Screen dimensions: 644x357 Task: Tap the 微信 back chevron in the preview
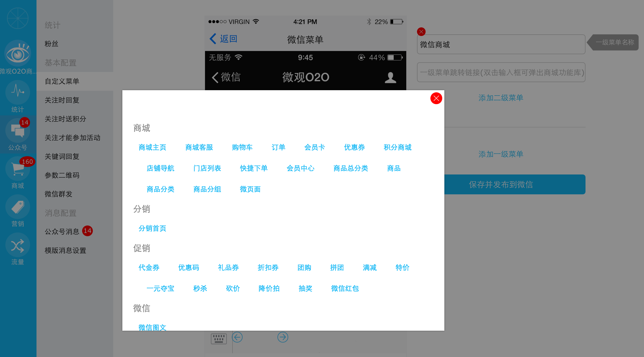[226, 77]
